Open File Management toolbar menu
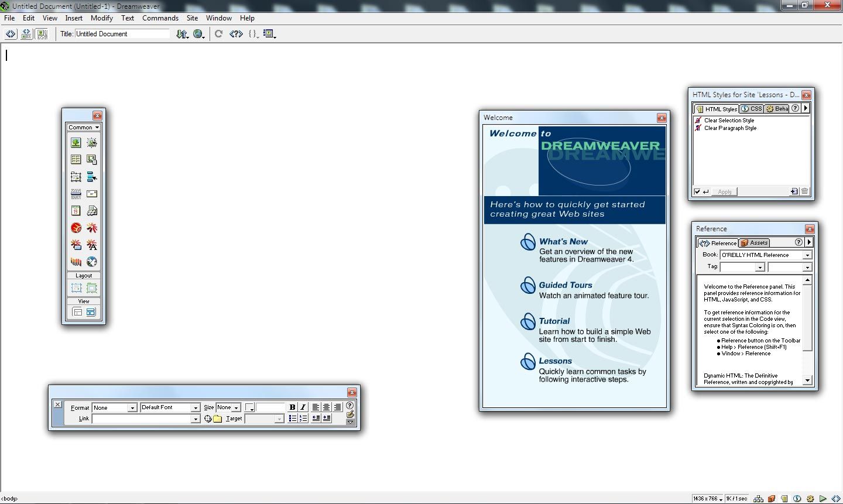843x504 pixels. [x=183, y=34]
